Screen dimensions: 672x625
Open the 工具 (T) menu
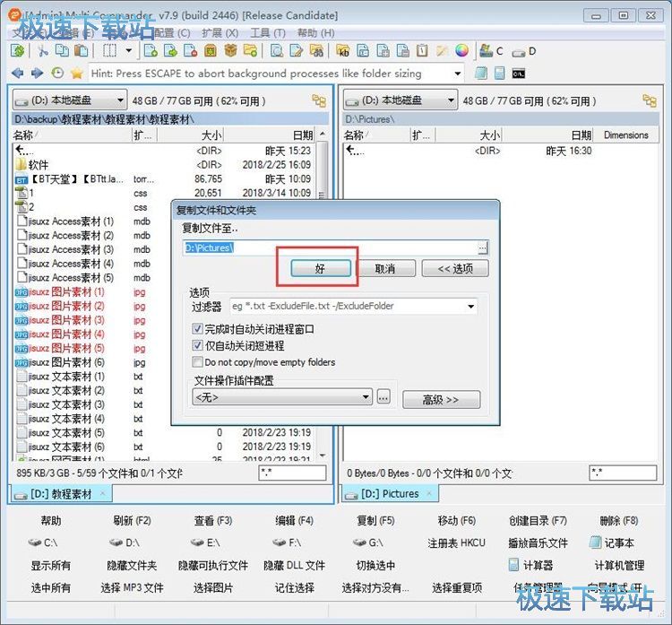(x=268, y=33)
